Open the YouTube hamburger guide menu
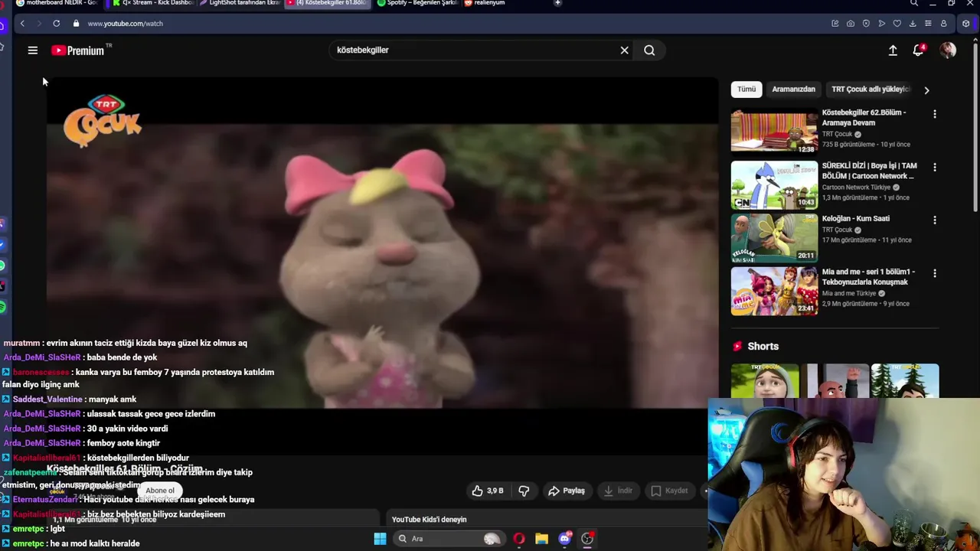This screenshot has width=980, height=551. click(32, 51)
